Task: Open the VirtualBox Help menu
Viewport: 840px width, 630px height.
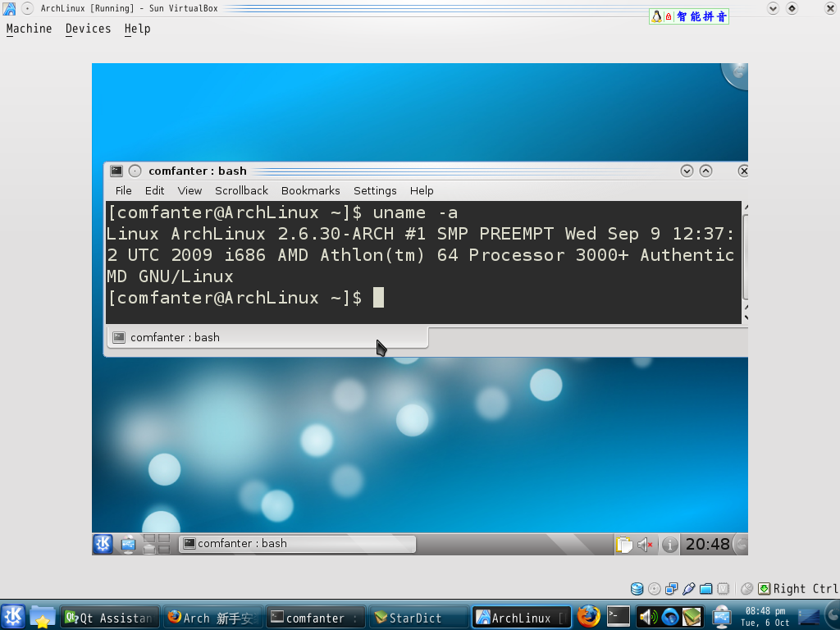Action: pos(137,29)
